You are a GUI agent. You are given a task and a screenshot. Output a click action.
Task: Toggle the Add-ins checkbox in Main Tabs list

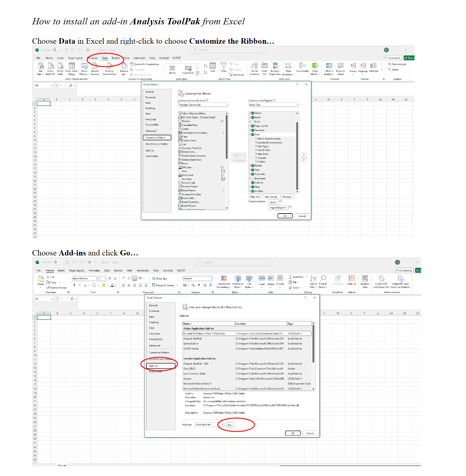253,183
